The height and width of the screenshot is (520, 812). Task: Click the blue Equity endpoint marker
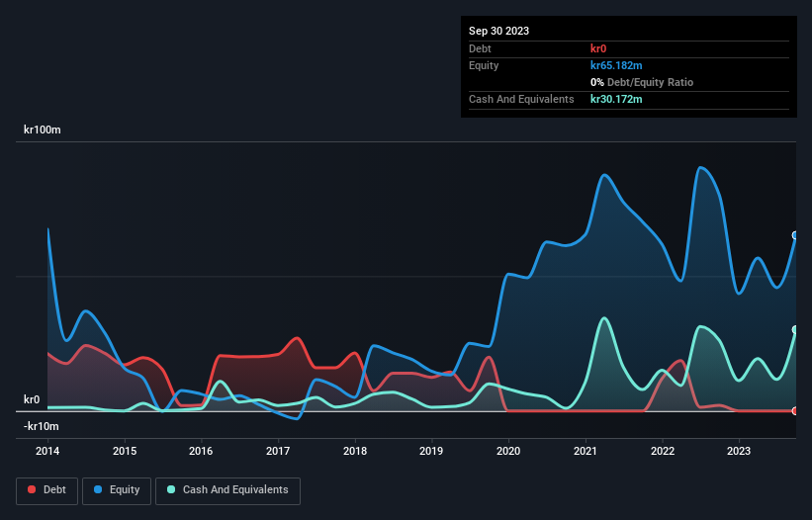click(795, 235)
